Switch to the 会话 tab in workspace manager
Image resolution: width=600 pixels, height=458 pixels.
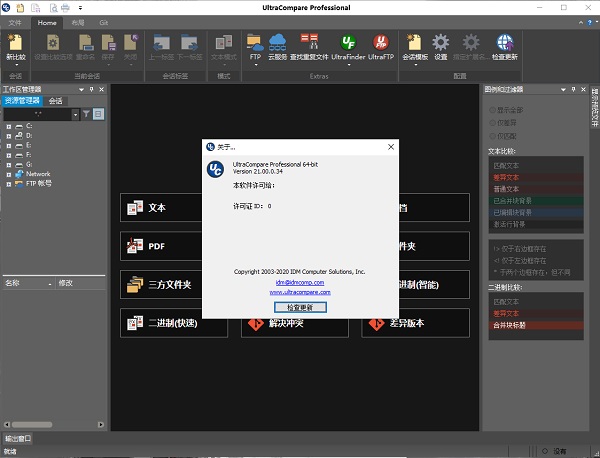(56, 101)
